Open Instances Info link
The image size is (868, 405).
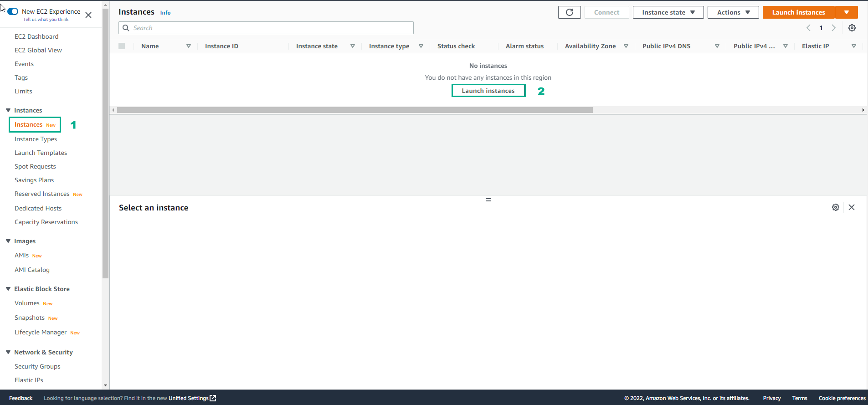[x=165, y=13]
